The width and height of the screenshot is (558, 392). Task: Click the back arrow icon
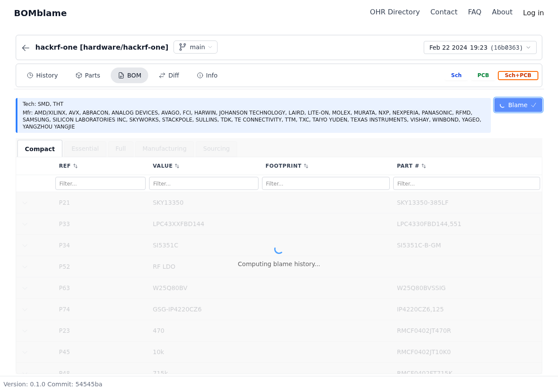26,48
